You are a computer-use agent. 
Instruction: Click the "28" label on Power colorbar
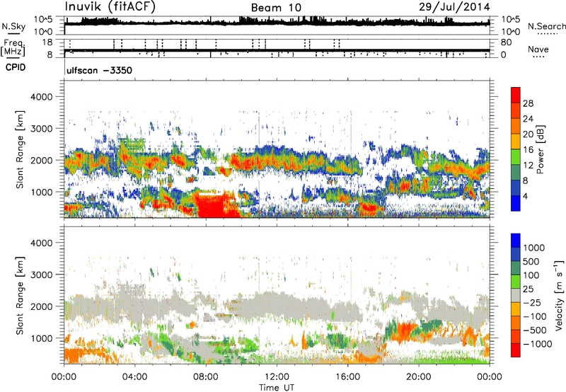[x=528, y=103]
